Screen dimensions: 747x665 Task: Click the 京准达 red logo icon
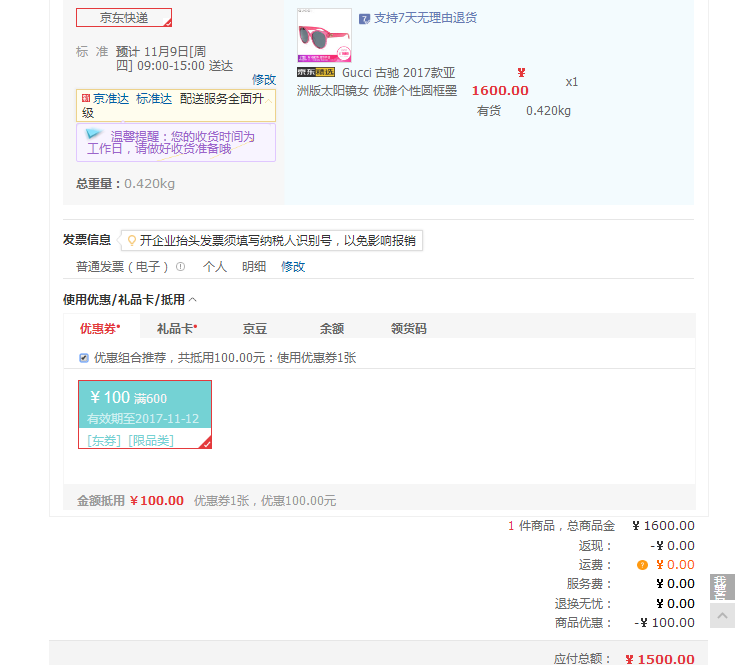tap(86, 98)
